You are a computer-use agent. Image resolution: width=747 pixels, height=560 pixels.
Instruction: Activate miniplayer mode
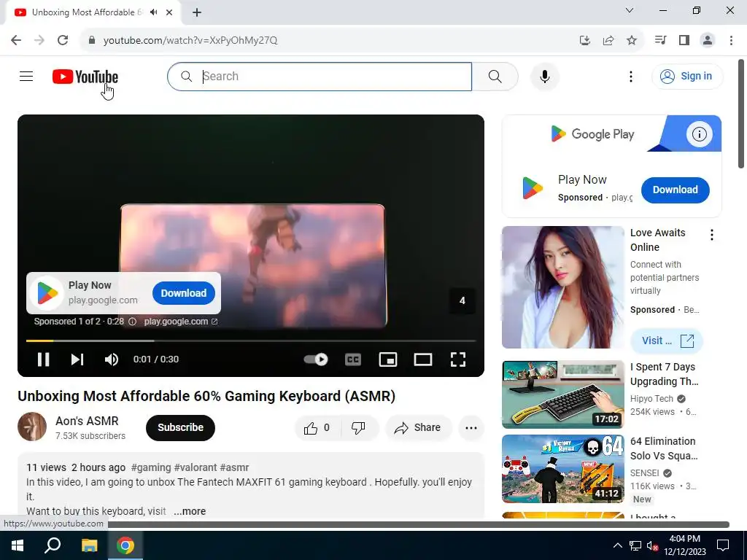coord(388,359)
